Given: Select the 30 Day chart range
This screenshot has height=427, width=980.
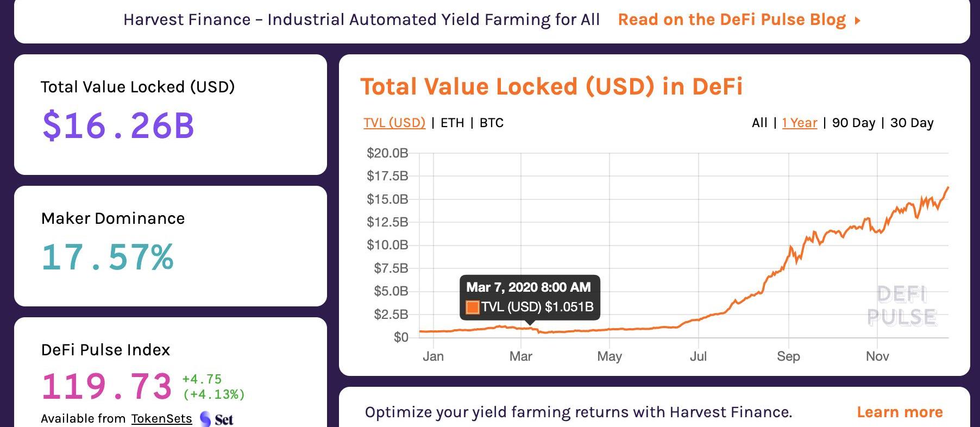Looking at the screenshot, I should (912, 123).
